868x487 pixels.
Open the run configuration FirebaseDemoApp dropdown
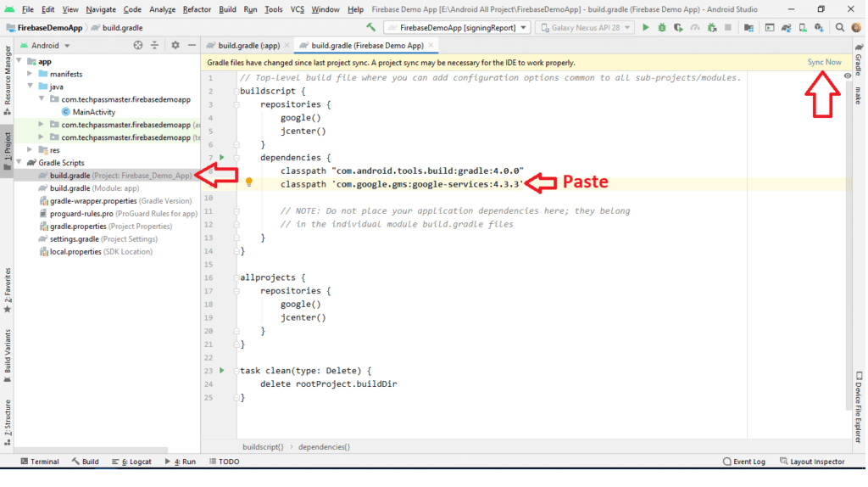[459, 27]
